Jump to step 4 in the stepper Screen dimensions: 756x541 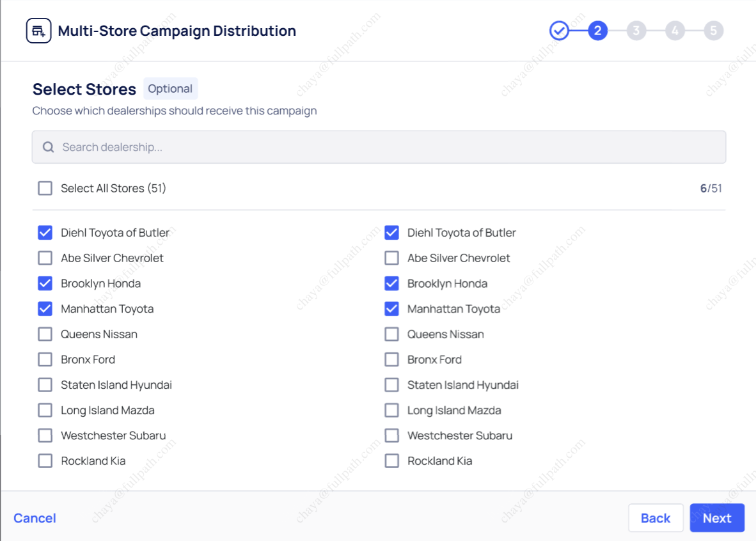point(675,31)
